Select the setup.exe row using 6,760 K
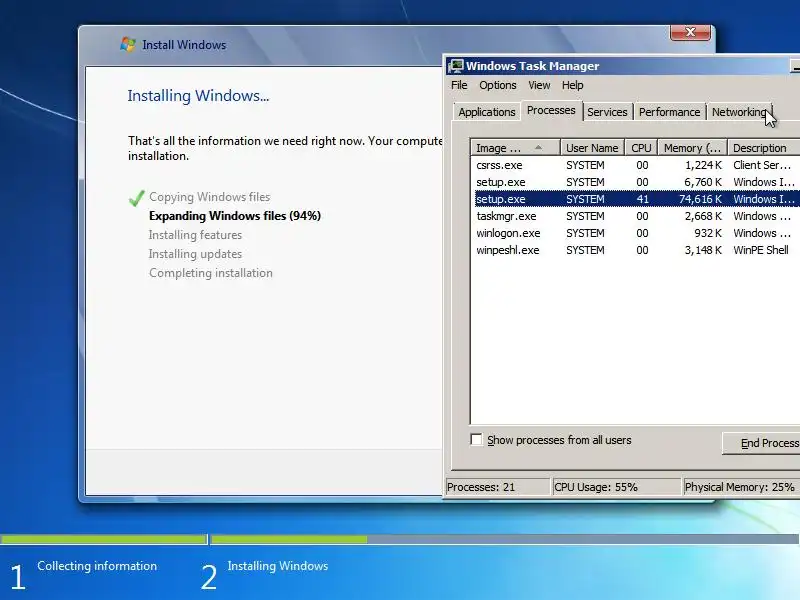 pos(635,182)
